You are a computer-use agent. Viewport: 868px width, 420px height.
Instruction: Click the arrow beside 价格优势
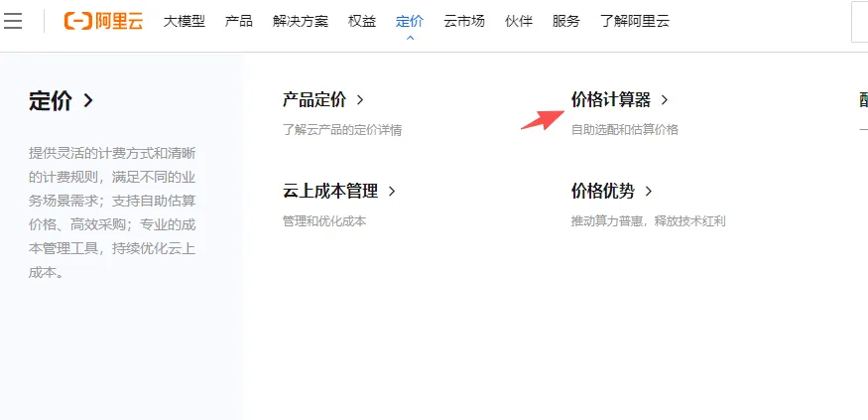point(649,192)
